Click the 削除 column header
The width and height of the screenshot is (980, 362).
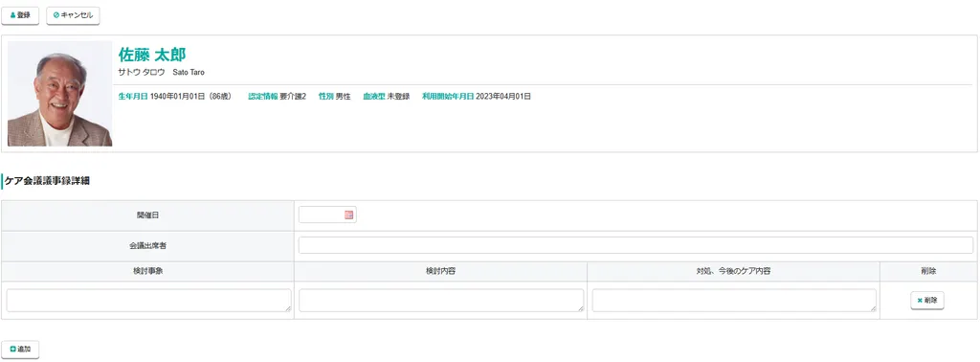(928, 271)
